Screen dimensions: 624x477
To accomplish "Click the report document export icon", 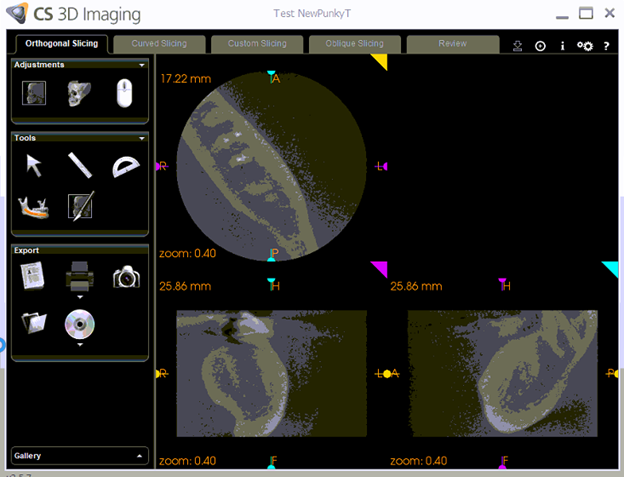I will 33,276.
